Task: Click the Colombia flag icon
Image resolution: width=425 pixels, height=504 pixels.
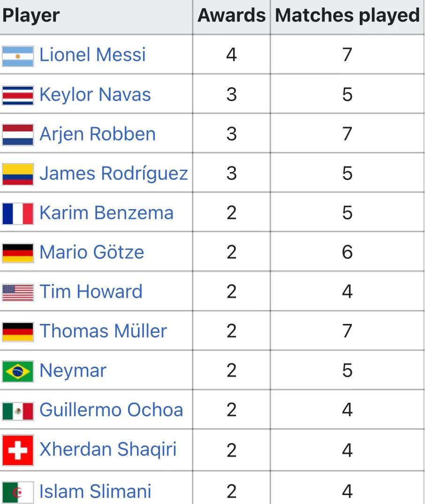Action: pyautogui.click(x=18, y=174)
